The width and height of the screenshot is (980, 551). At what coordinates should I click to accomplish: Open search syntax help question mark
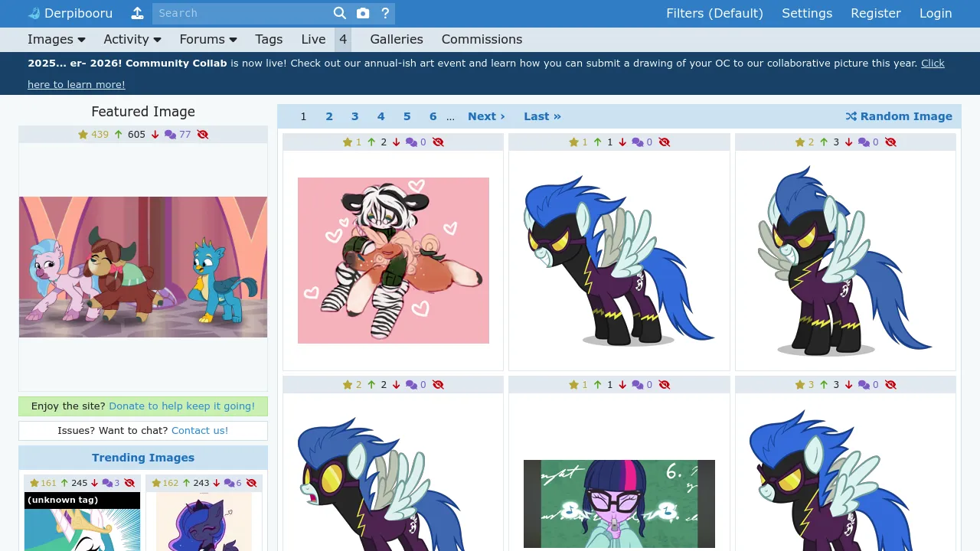pos(385,13)
